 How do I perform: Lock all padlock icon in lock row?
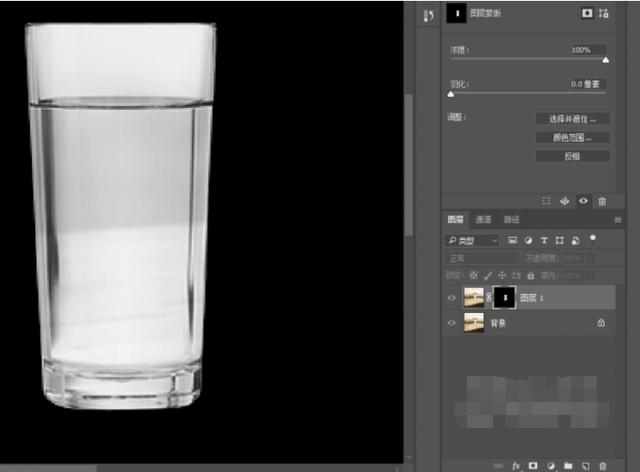click(531, 276)
